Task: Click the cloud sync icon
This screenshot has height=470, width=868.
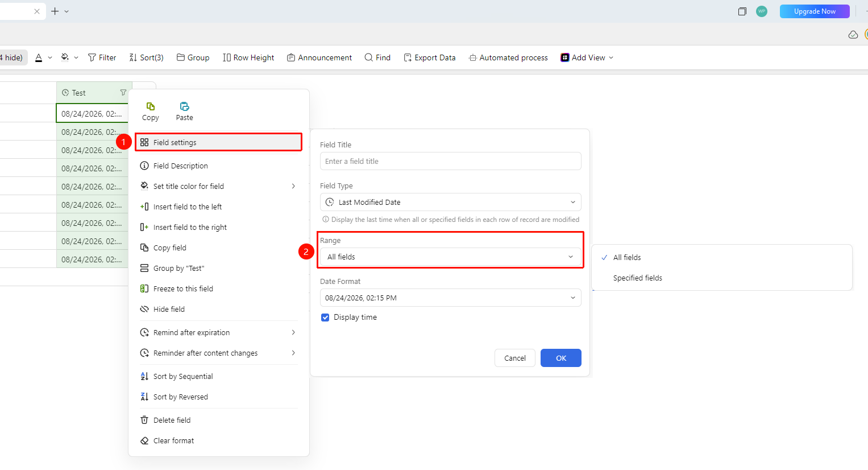Action: pos(853,35)
